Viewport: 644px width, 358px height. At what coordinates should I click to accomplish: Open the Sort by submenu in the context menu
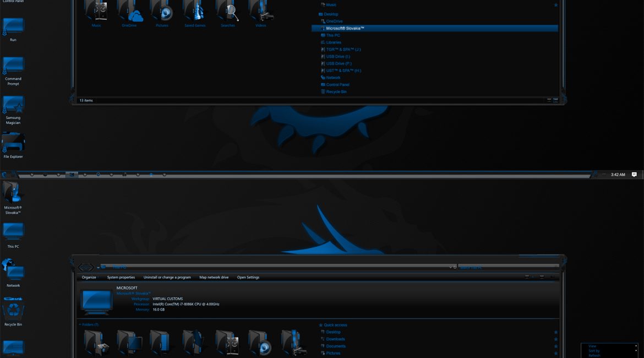(609, 351)
